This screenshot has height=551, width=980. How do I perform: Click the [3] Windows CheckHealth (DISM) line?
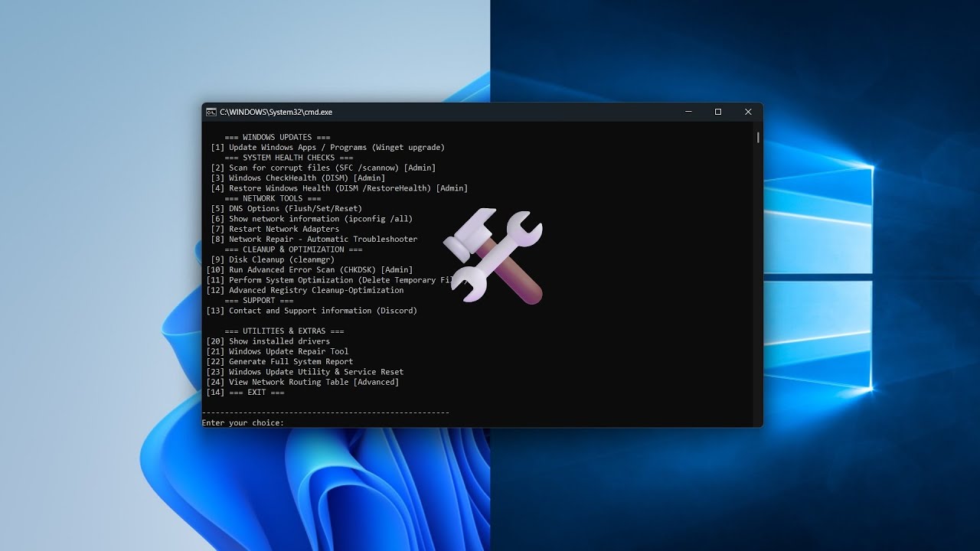[x=298, y=178]
